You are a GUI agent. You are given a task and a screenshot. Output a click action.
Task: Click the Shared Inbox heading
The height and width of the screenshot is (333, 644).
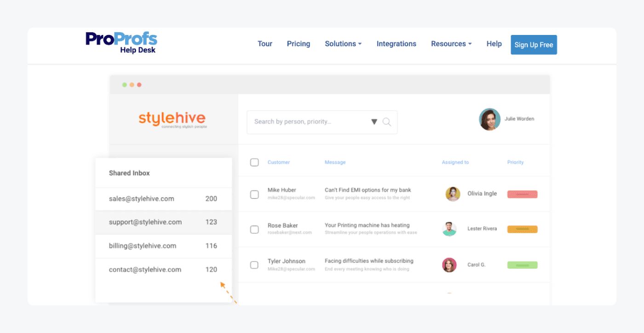pyautogui.click(x=129, y=173)
